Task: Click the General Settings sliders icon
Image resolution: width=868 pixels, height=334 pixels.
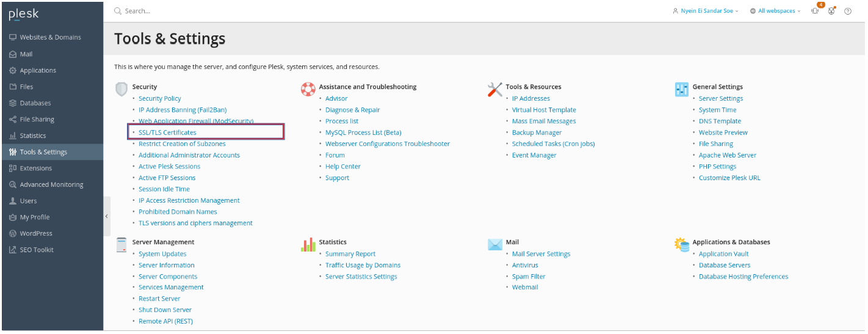Action: click(682, 89)
